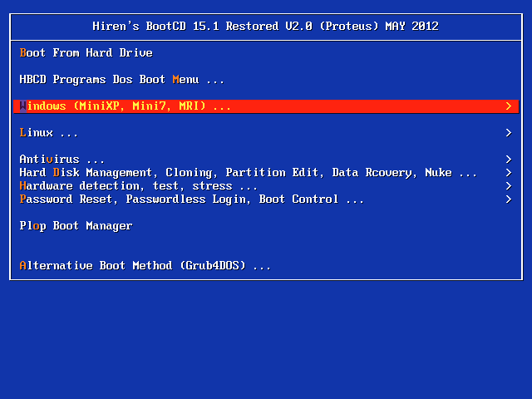Click the Hiren's BootCD 15.1 title text
Screen dimensions: 532x399
266,26
